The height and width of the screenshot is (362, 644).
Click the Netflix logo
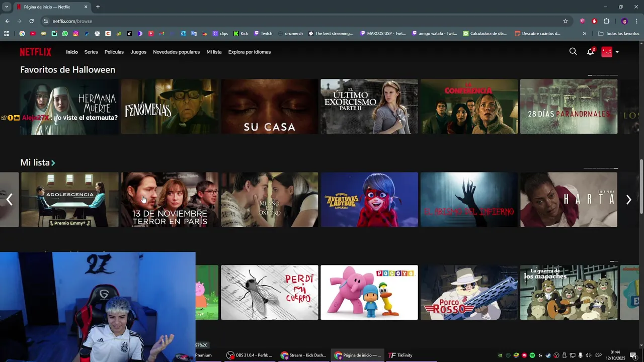pyautogui.click(x=36, y=52)
